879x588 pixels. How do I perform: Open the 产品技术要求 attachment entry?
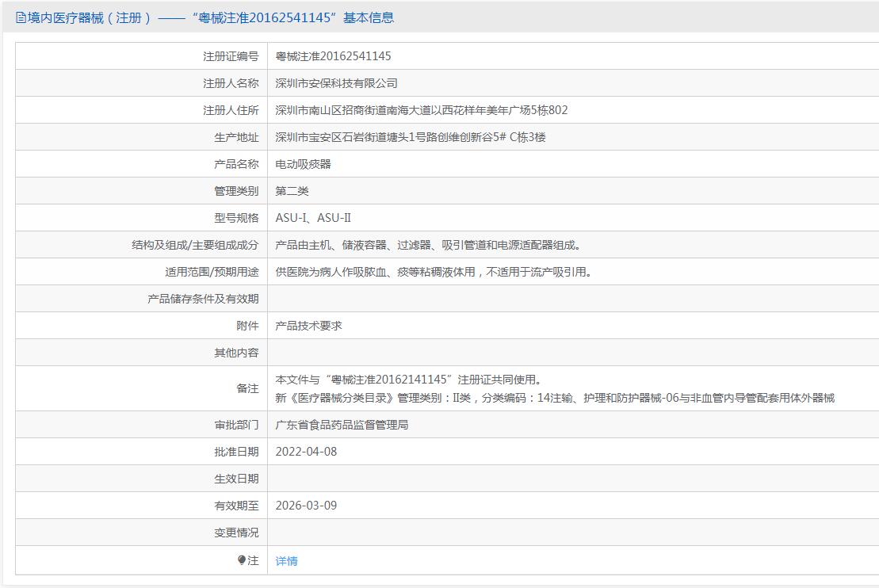click(x=308, y=326)
